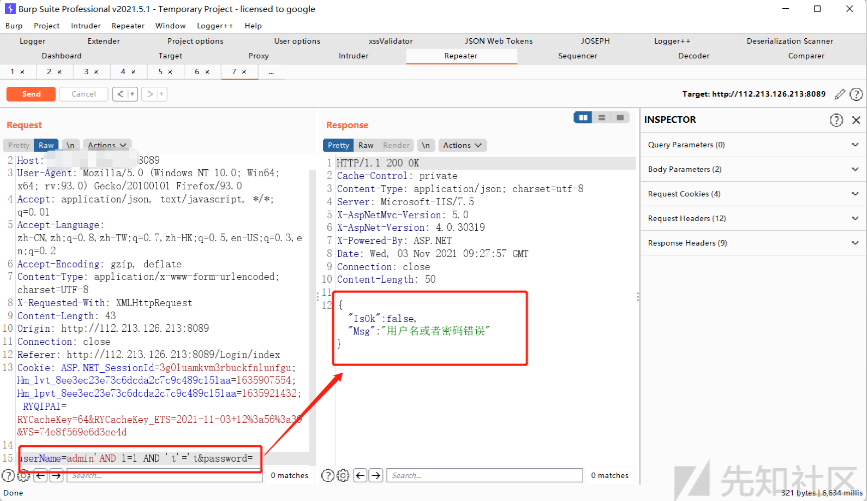Open the Window menu
Viewport: 867px width, 501px height.
(x=170, y=25)
